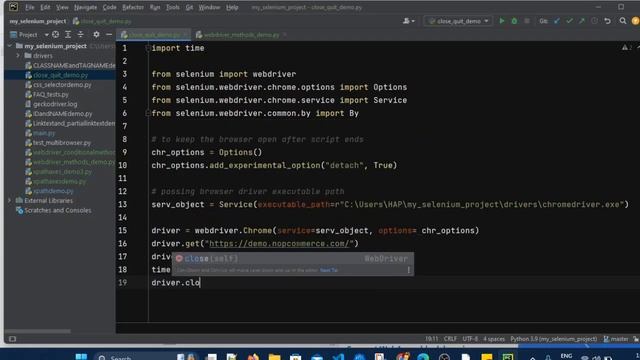Open the Help menu
Image resolution: width=640 pixels, height=360 pixels.
click(232, 7)
